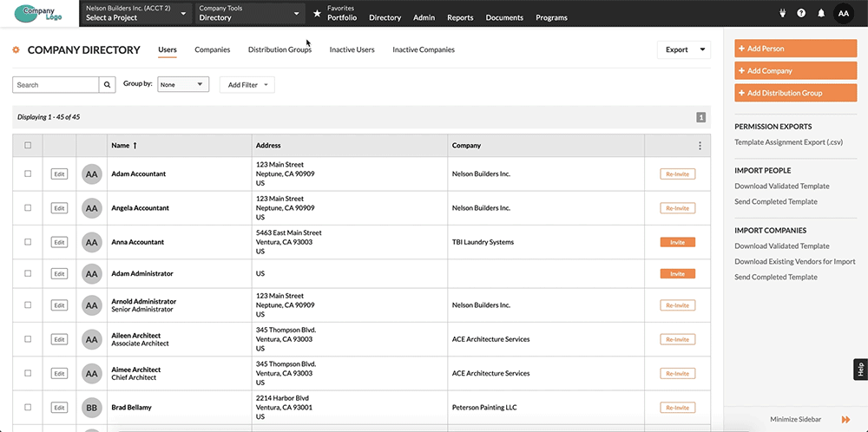Open the Template Assignment Export (.csv) link
This screenshot has width=868, height=432.
point(788,142)
